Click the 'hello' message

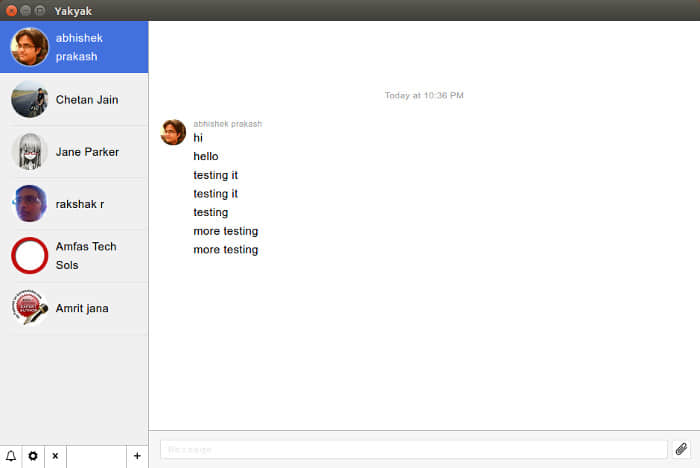(206, 156)
